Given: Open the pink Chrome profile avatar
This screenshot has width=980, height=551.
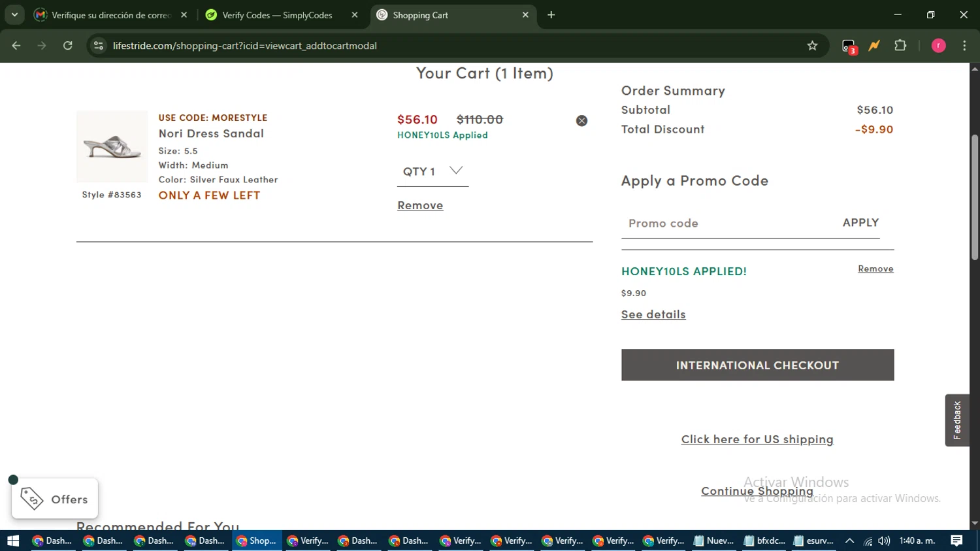Looking at the screenshot, I should coord(938,46).
